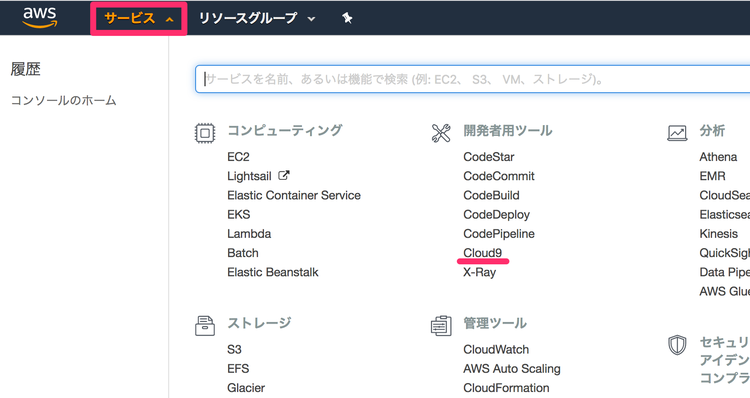Open the EMR service
Screen dimensions: 750x398
click(712, 176)
